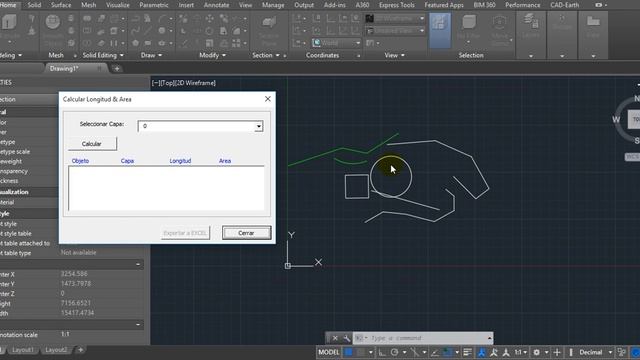Open the visual style dropdown in View panel
The image size is (640, 360).
[422, 18]
